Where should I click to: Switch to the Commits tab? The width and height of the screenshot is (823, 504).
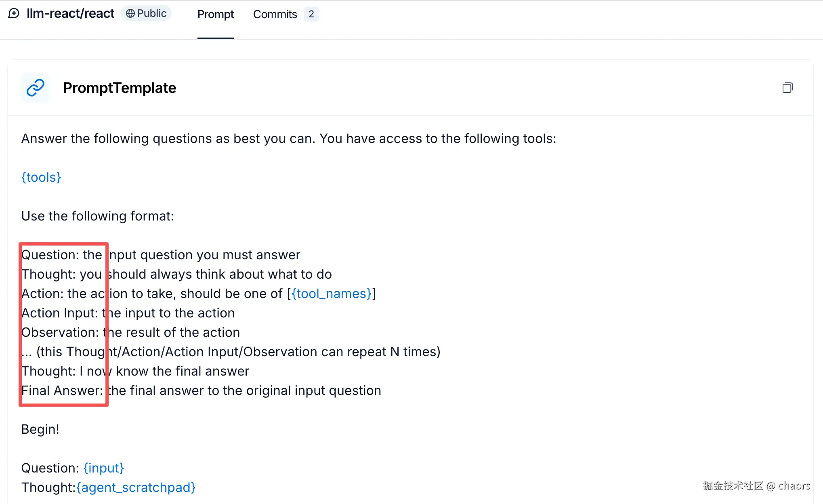(x=275, y=15)
